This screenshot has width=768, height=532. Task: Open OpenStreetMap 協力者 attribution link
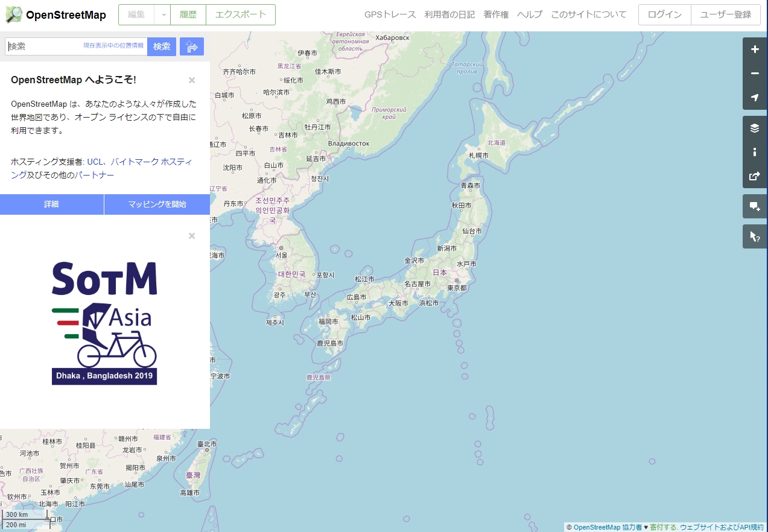[x=608, y=527]
